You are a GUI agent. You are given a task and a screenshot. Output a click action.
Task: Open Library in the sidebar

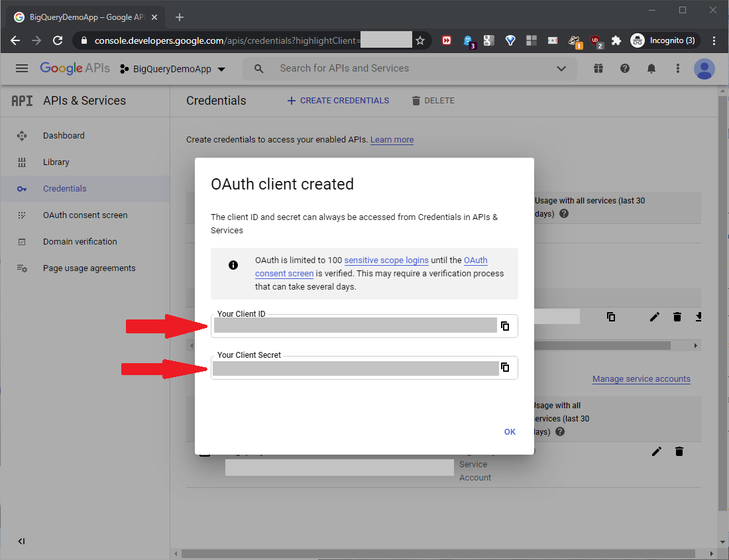click(x=56, y=162)
